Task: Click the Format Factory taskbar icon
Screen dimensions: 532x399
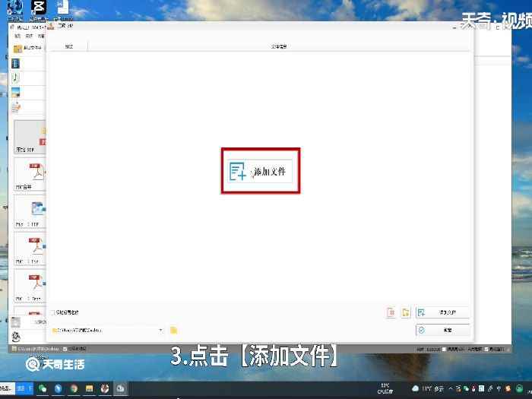Action: pyautogui.click(x=120, y=388)
